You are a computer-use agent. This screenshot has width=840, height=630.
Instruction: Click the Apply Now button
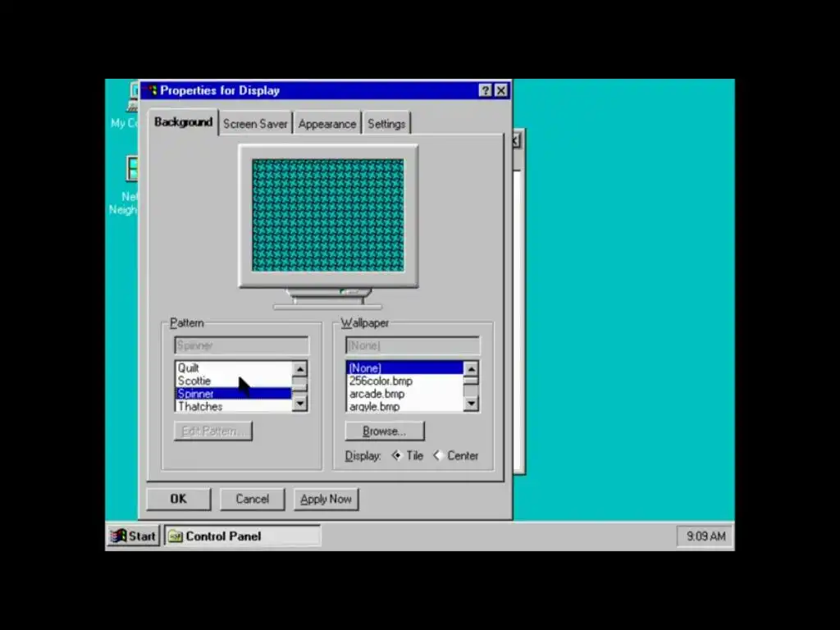pos(326,500)
